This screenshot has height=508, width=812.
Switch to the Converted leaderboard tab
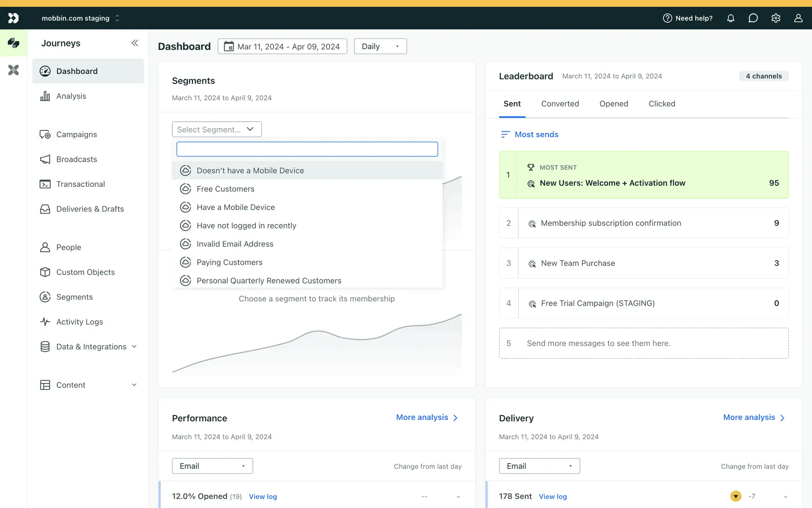click(x=560, y=104)
